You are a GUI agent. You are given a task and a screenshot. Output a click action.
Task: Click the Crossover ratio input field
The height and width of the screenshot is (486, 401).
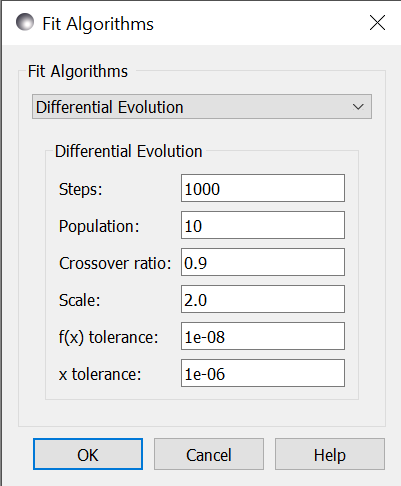tap(263, 262)
